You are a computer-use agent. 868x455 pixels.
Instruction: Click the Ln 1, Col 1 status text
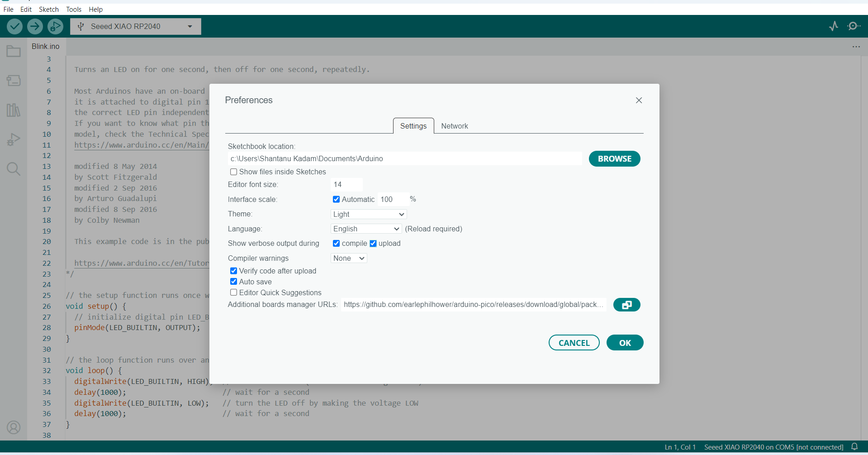(680, 447)
